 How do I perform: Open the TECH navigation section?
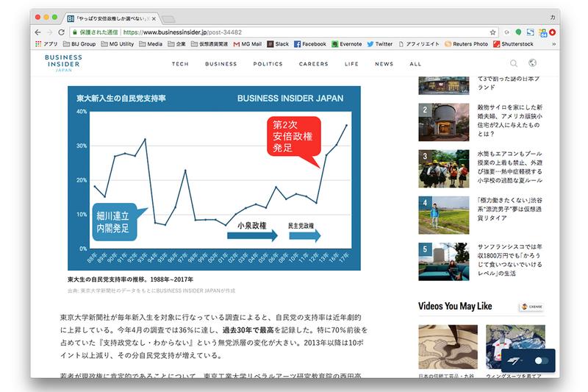(x=180, y=64)
